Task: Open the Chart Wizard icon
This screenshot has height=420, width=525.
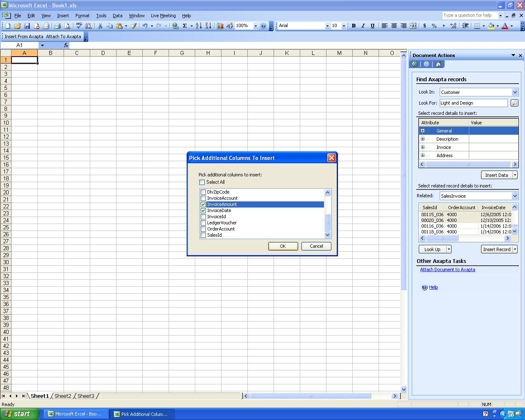Action: click(220, 26)
